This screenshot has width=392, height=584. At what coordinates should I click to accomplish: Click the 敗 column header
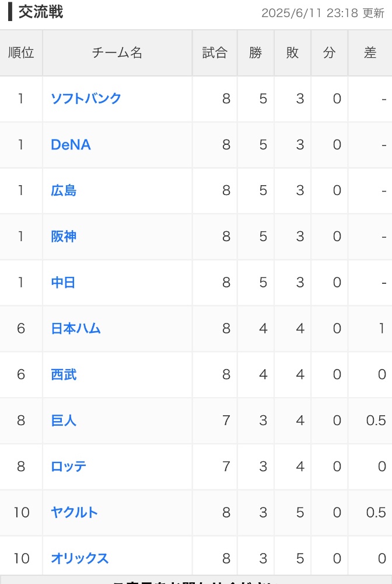[292, 53]
